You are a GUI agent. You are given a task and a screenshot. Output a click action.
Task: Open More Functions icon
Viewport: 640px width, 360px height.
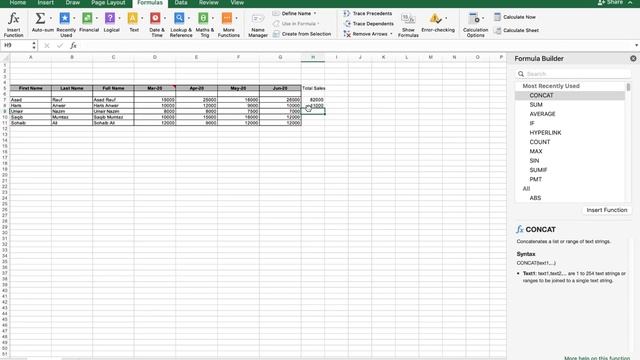(227, 18)
